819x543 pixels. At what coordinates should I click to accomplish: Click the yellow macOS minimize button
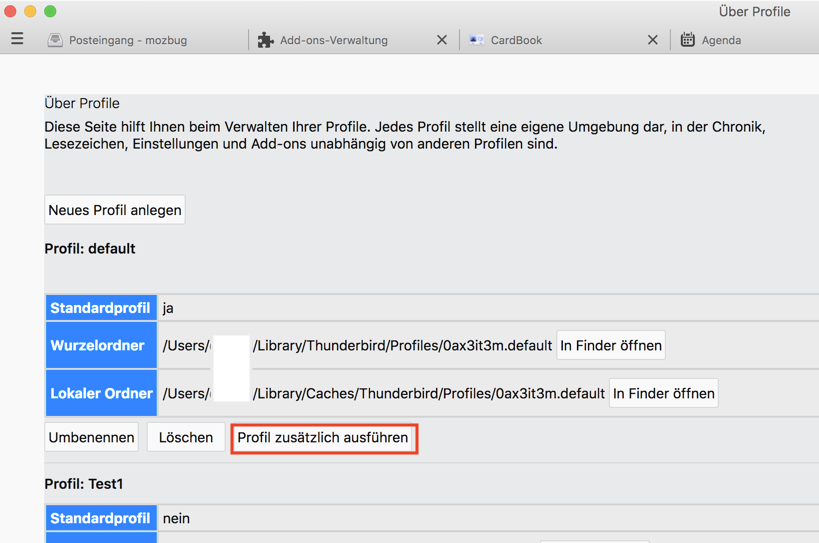30,11
